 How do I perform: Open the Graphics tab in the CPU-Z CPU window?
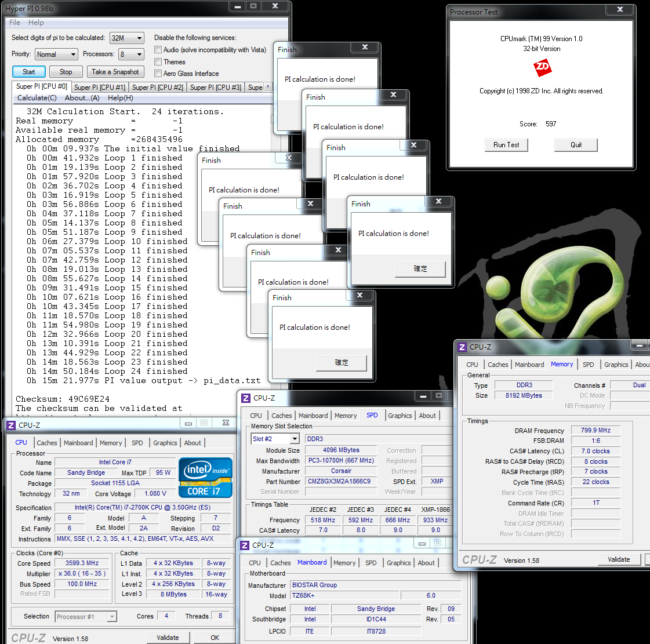(x=165, y=443)
